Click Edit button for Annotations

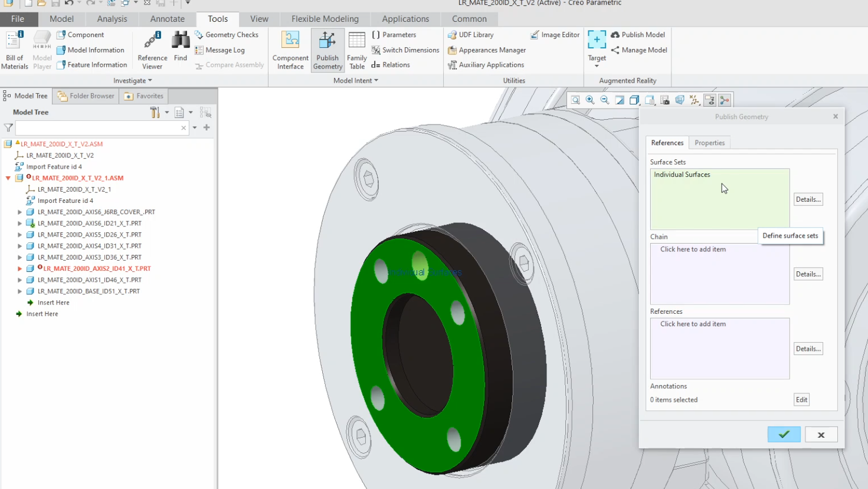tap(801, 400)
